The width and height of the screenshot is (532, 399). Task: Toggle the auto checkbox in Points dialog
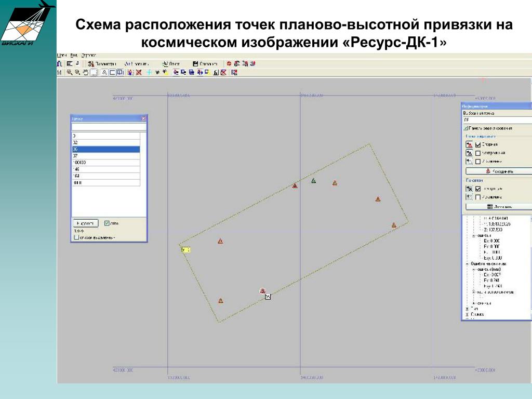[x=107, y=223]
